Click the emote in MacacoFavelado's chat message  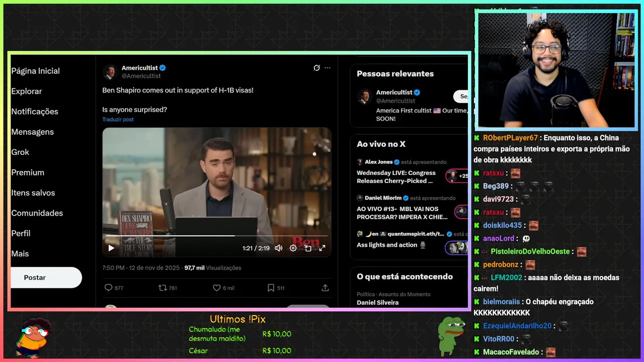tap(550, 352)
